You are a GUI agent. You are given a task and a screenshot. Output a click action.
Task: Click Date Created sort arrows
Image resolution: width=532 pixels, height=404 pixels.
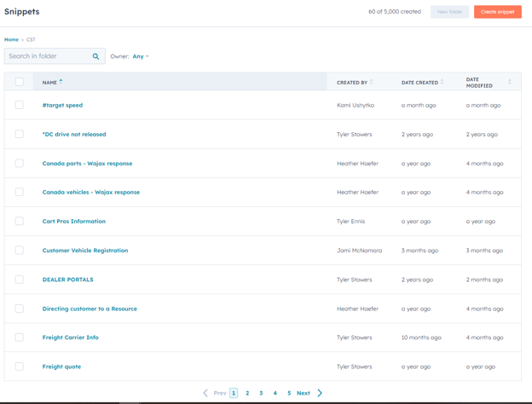coord(442,83)
